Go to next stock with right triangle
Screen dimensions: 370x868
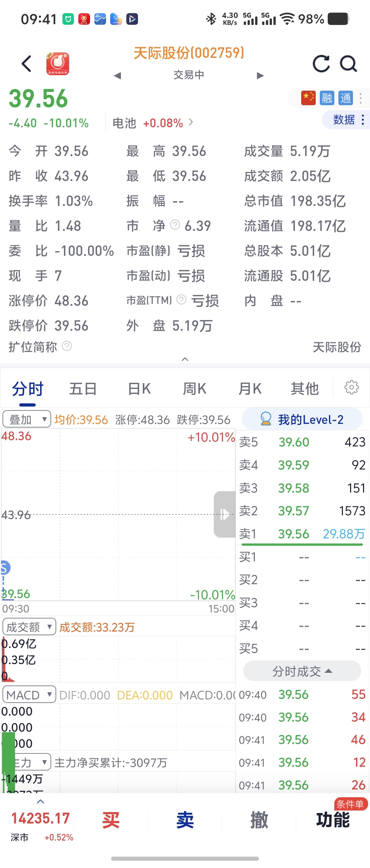tap(260, 75)
